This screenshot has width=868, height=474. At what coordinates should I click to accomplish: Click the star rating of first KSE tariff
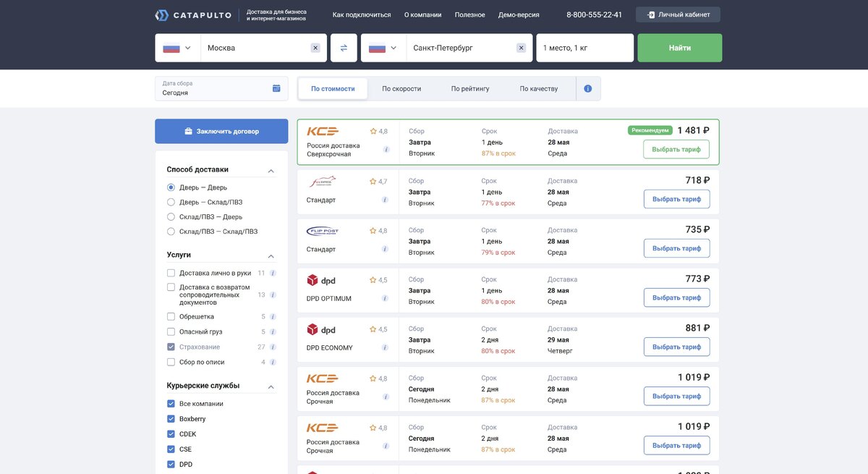pos(378,131)
